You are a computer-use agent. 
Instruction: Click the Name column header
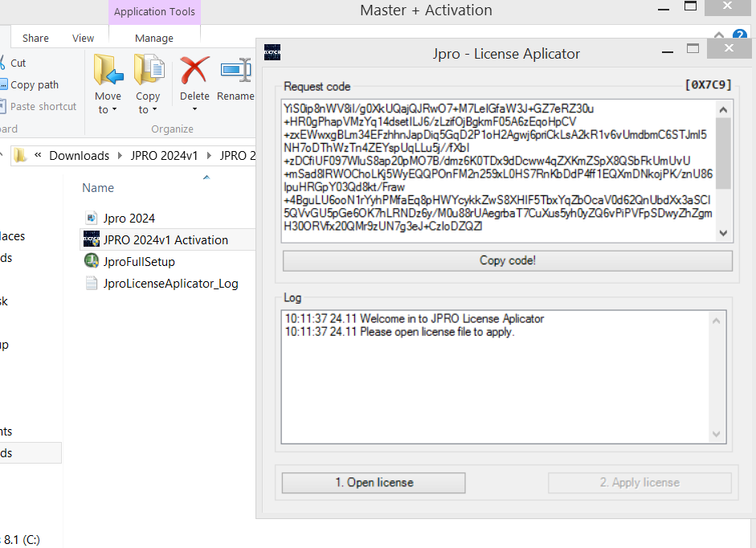click(x=98, y=188)
